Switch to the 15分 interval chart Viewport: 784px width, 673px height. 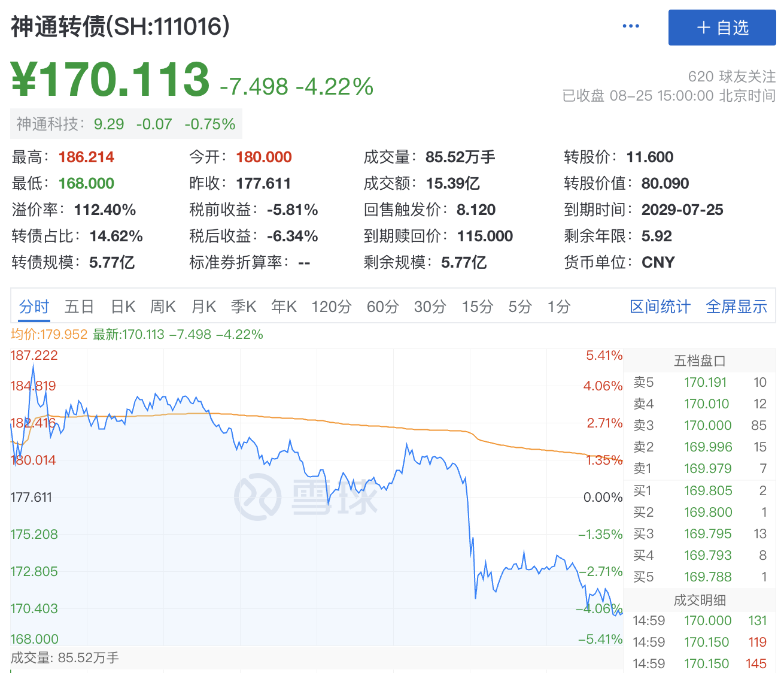tap(477, 307)
